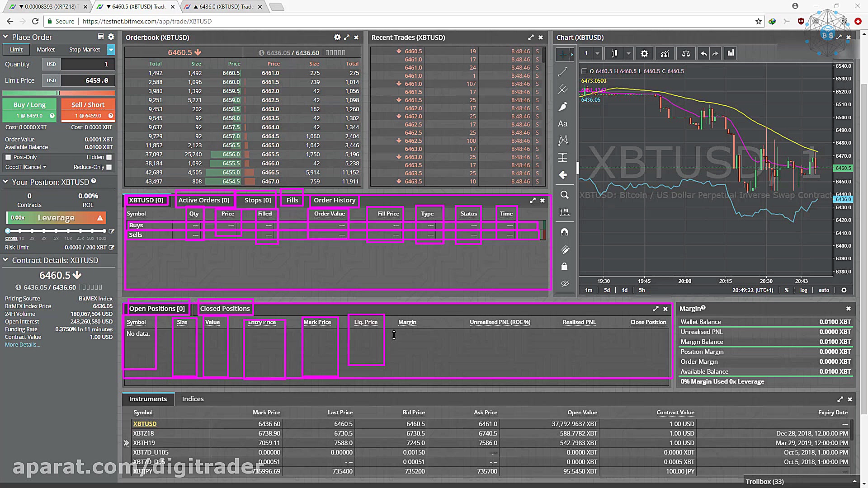Select the chart measure ruler tool
The image size is (868, 488).
(564, 212)
